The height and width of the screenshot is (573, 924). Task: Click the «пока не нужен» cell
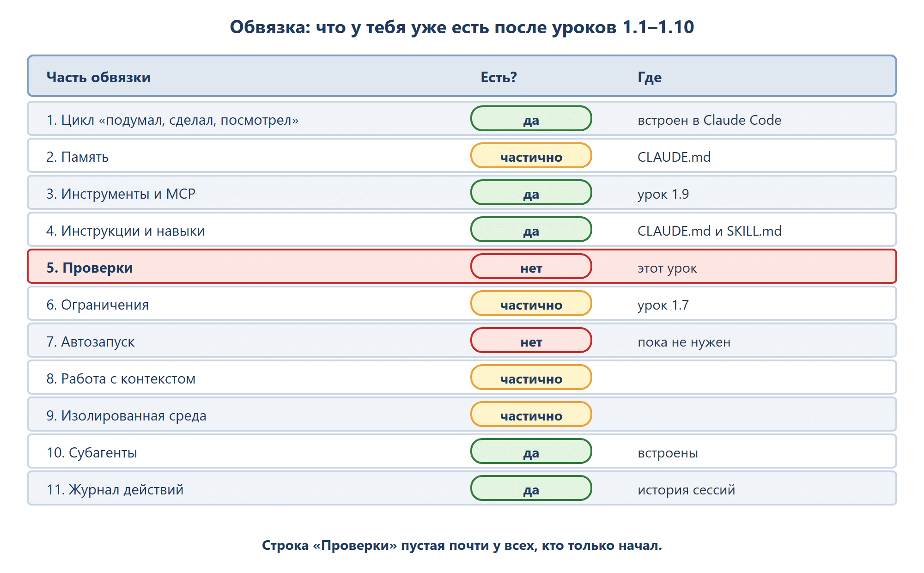pyautogui.click(x=684, y=342)
